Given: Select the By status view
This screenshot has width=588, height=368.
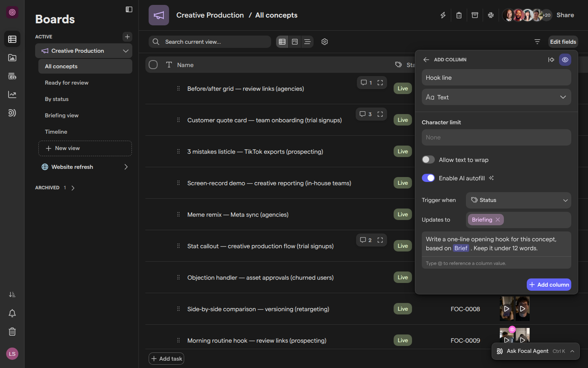Looking at the screenshot, I should [85, 99].
